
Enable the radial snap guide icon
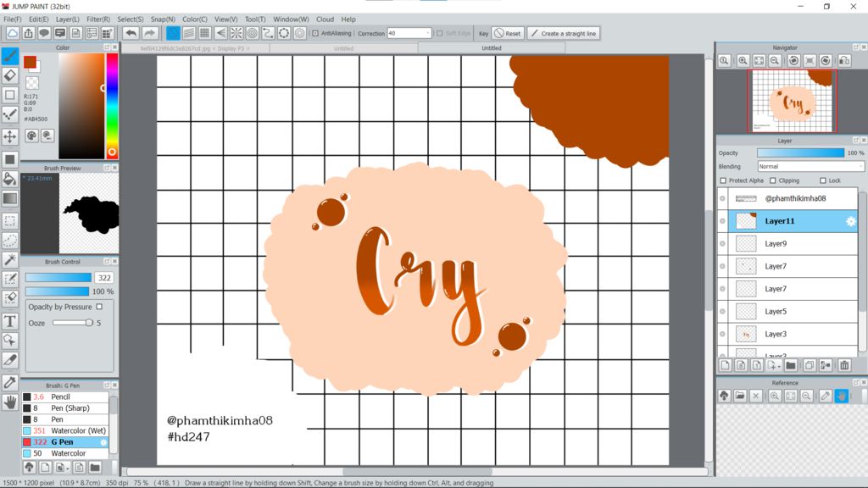click(x=236, y=33)
